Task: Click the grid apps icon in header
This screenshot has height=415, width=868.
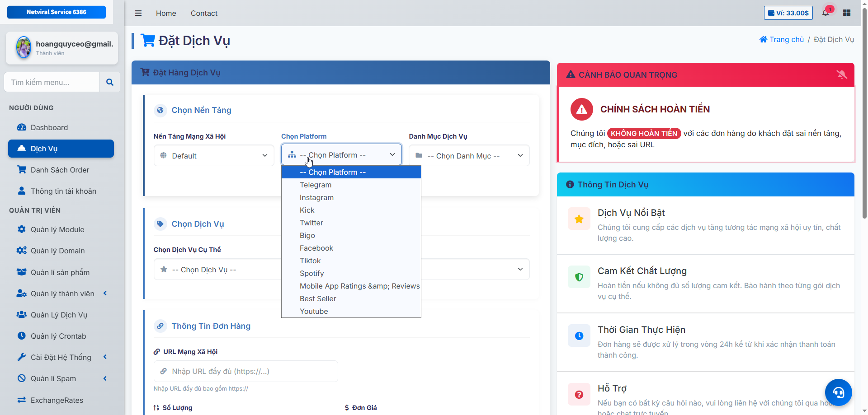Action: click(847, 13)
